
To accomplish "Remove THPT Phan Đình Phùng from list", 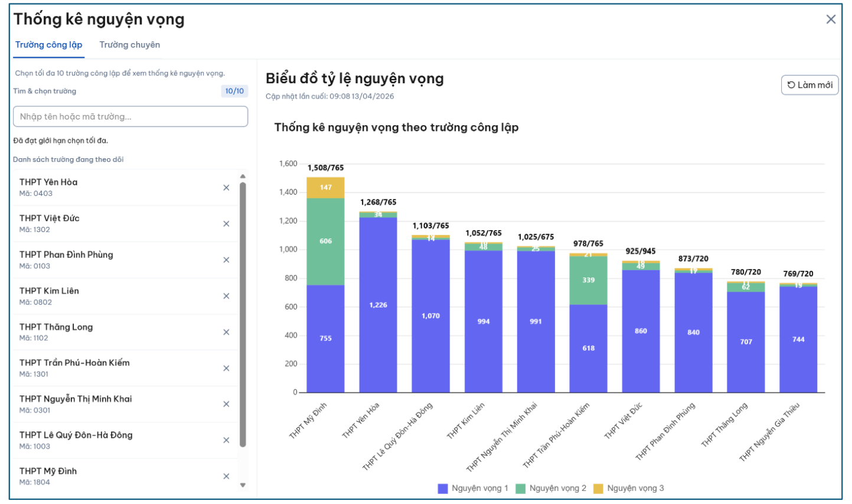I will pyautogui.click(x=226, y=260).
